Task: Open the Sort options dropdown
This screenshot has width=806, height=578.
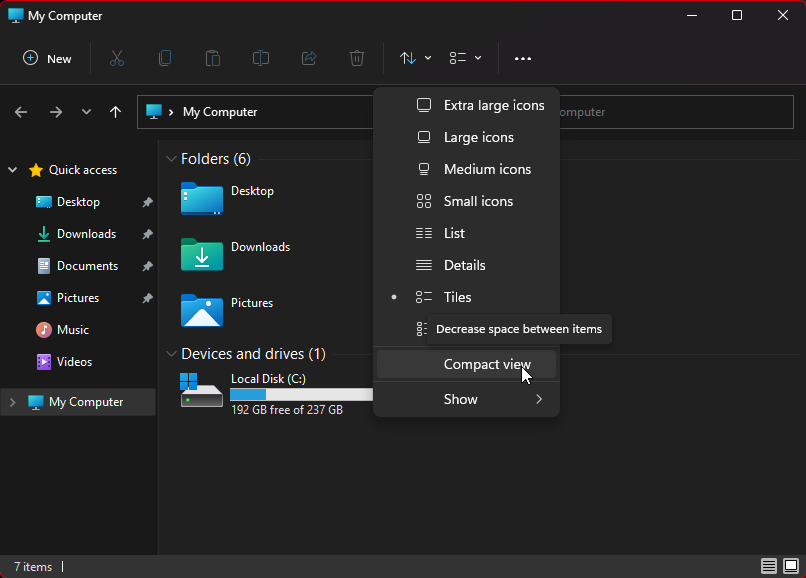Action: pyautogui.click(x=415, y=58)
